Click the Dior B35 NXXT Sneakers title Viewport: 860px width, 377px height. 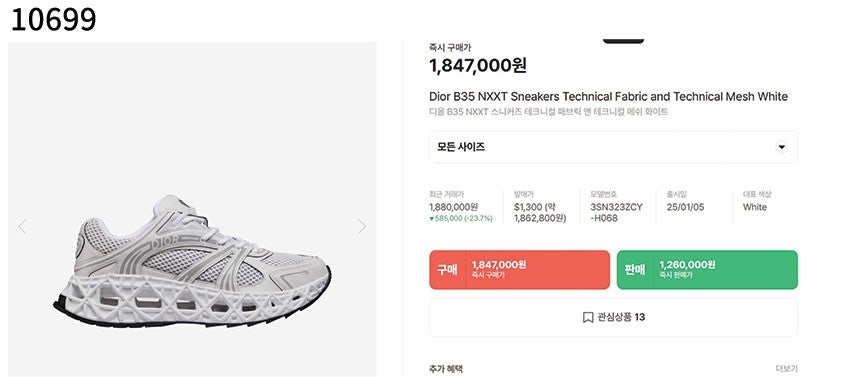[608, 97]
